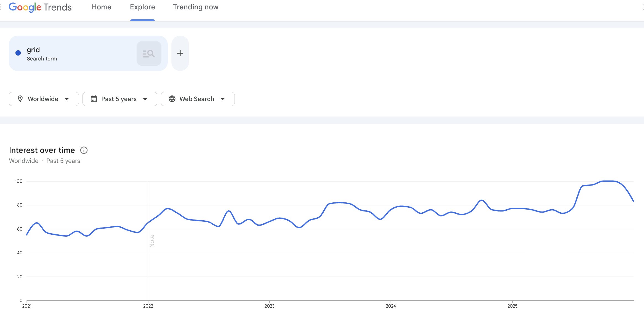This screenshot has height=312, width=644.
Task: Click the Google Trends logo
Action: pos(40,7)
